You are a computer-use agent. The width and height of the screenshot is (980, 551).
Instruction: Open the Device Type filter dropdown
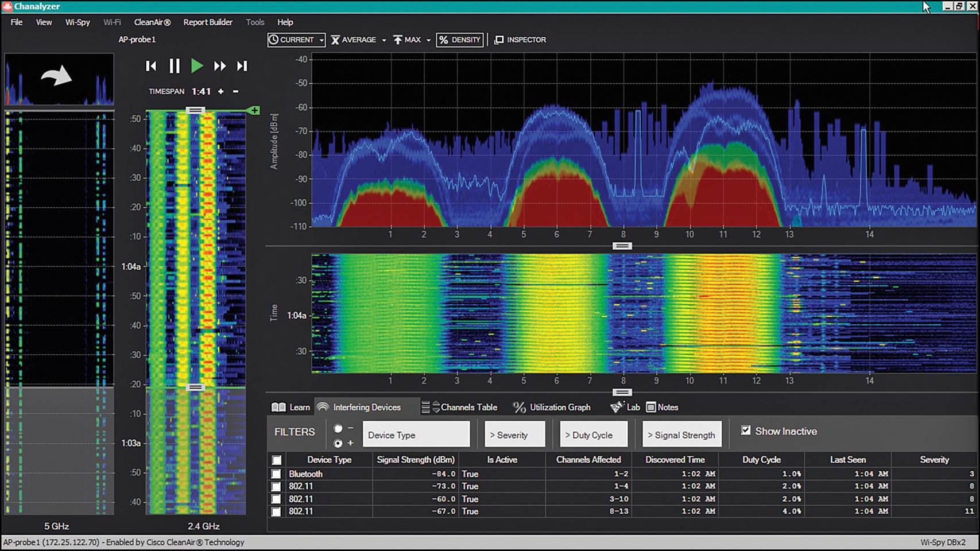coord(416,434)
